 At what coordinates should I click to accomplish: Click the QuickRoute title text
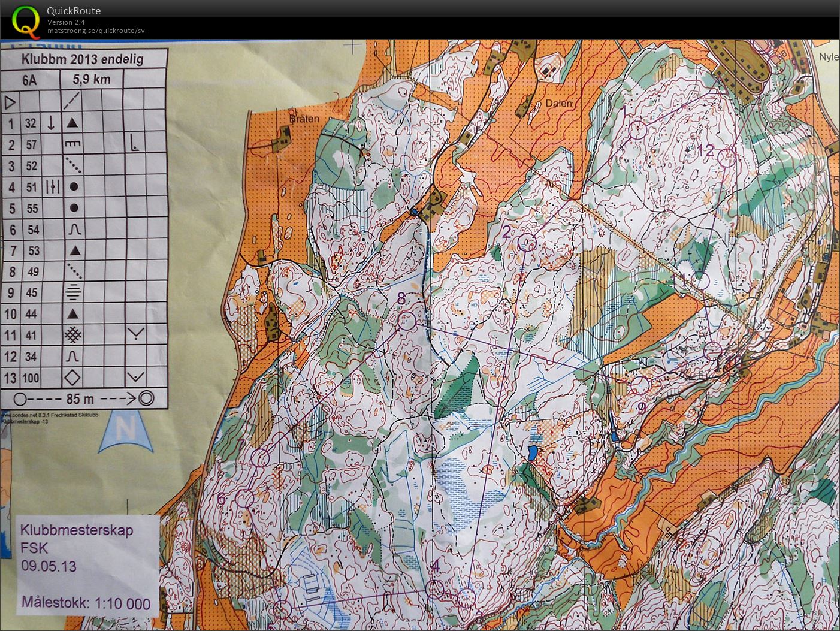point(74,11)
